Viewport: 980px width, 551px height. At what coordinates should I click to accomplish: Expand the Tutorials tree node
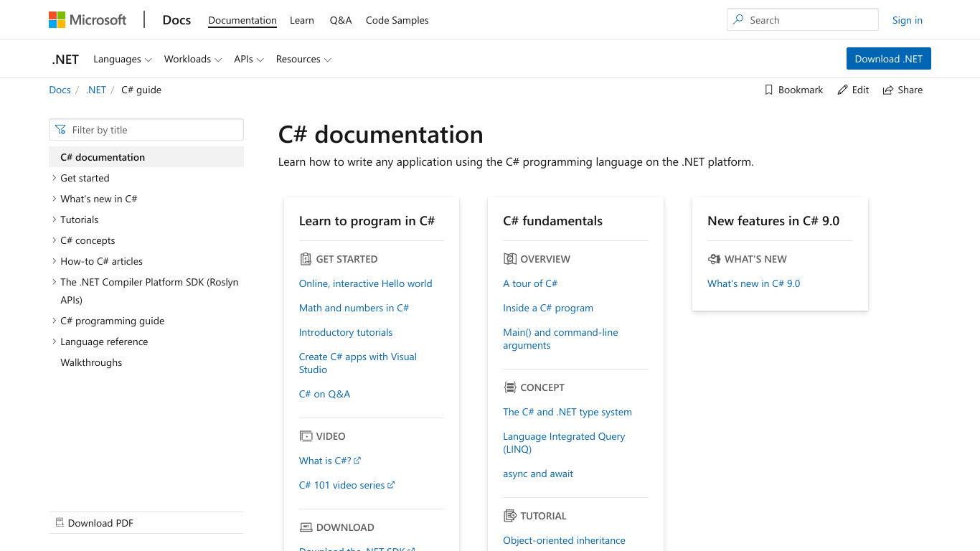(x=55, y=220)
